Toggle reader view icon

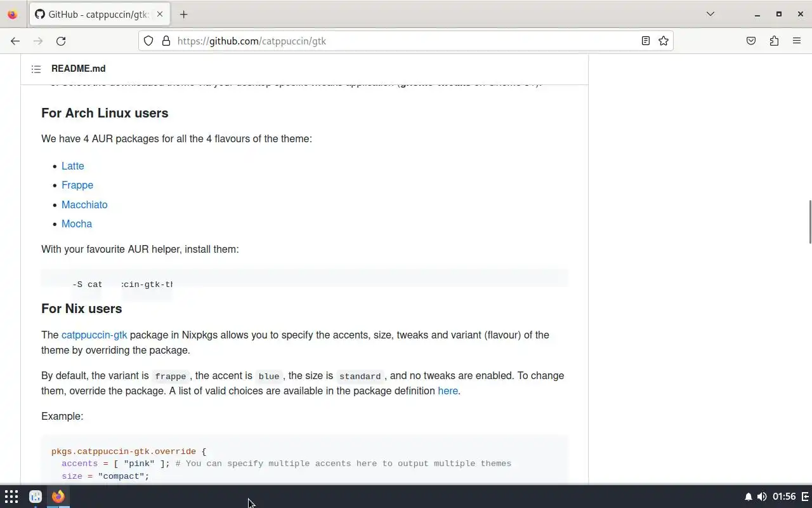pyautogui.click(x=645, y=41)
